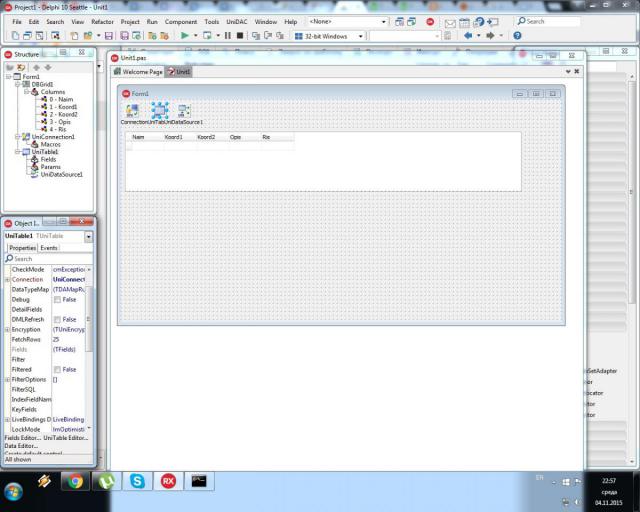
Task: Collapse the Form1 tree node
Action: 8,77
